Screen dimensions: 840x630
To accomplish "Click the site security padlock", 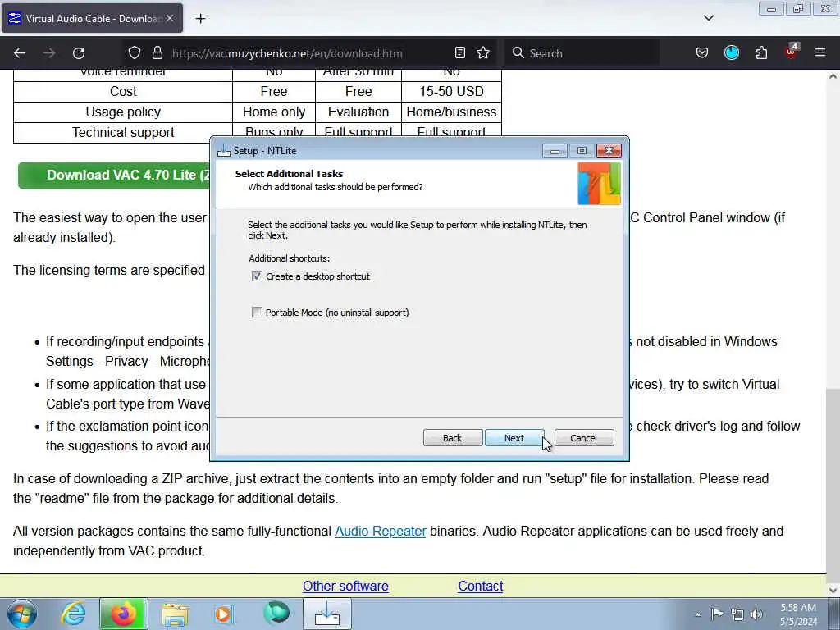I will coord(157,53).
